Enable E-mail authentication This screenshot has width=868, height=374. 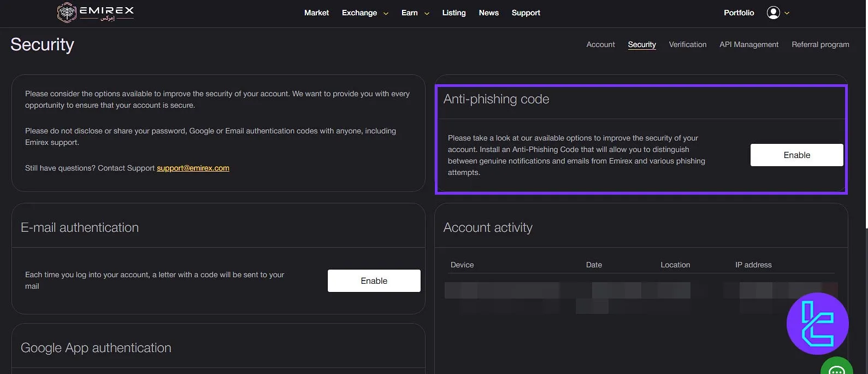374,280
